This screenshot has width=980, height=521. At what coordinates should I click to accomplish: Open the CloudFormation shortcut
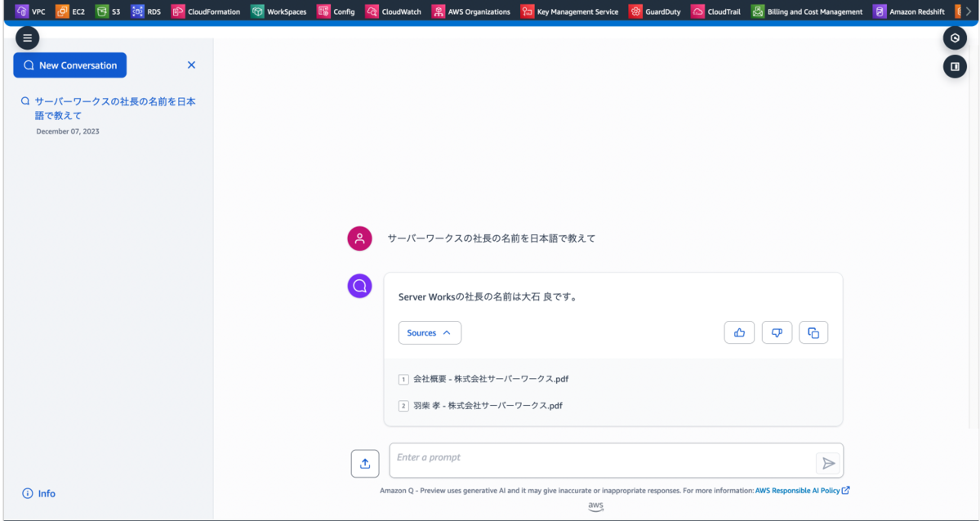[x=206, y=11]
